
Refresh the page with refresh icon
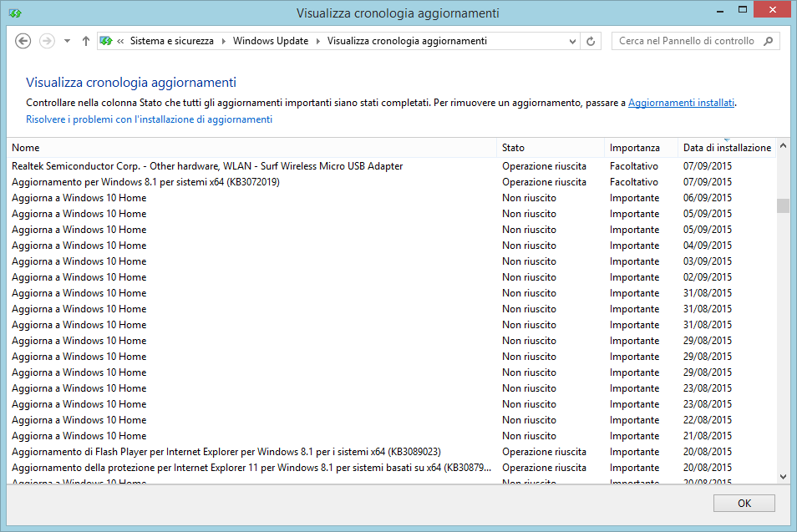[591, 41]
